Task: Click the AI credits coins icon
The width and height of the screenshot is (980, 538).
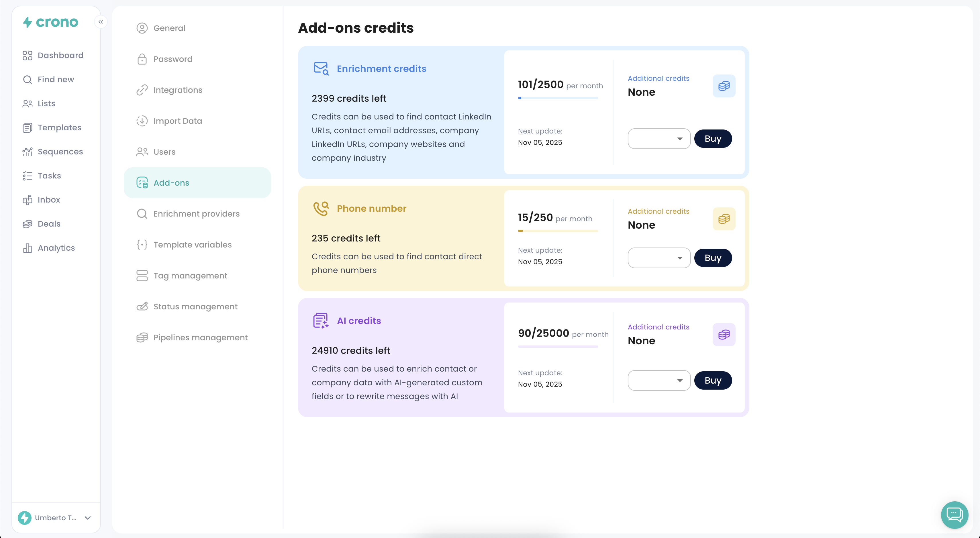Action: 724,335
